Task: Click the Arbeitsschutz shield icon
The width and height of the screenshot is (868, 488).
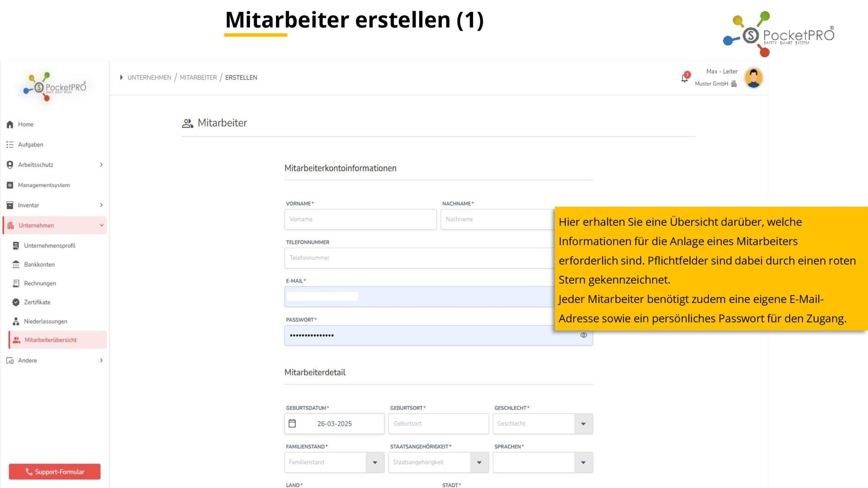Action: pyautogui.click(x=10, y=165)
